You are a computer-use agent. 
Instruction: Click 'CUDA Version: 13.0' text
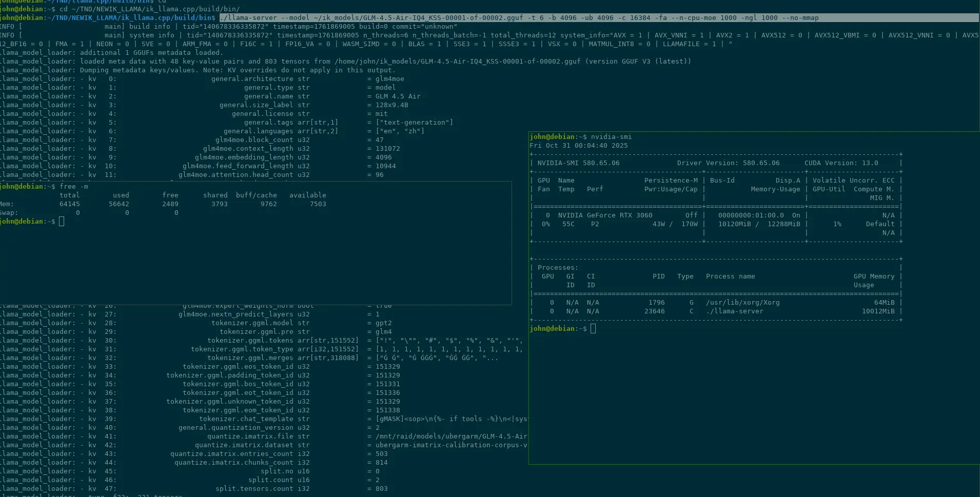coord(841,163)
